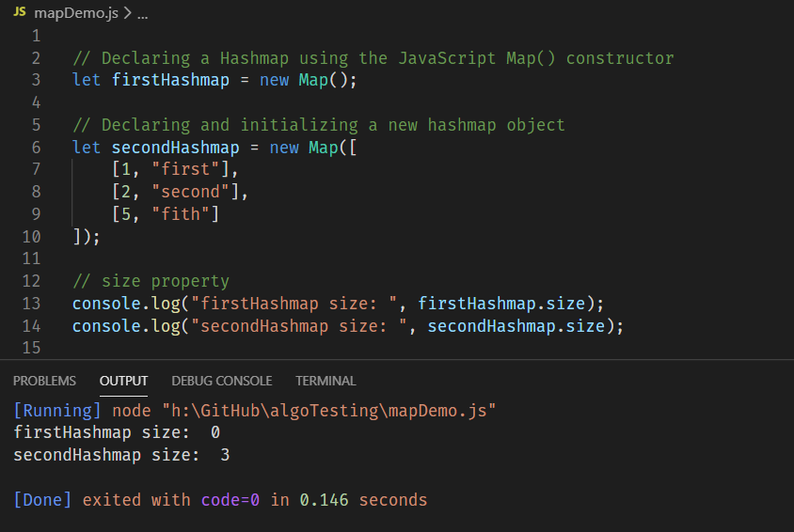Click line number 13 in gutter
The height and width of the screenshot is (532, 794).
point(31,304)
